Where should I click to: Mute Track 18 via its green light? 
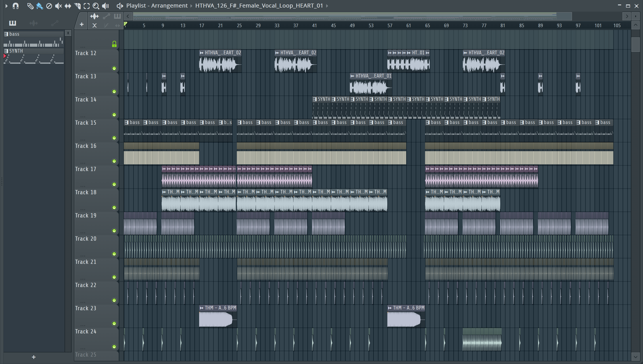(114, 208)
